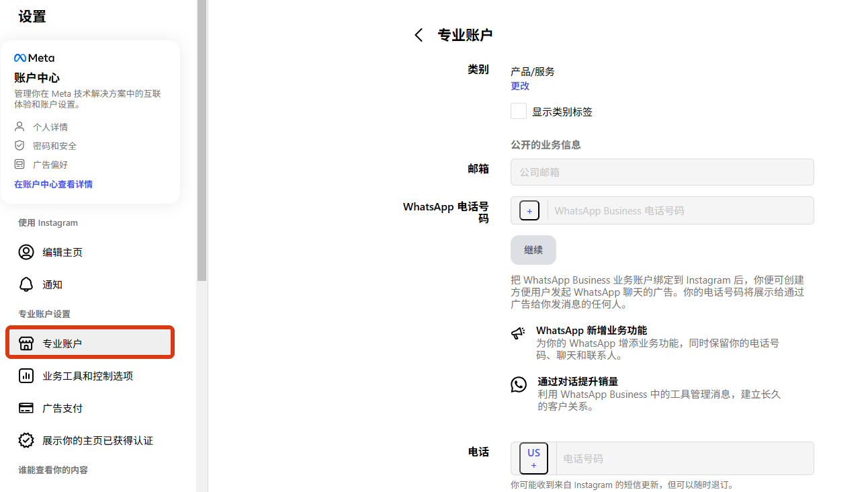868x492 pixels.
Task: Open the WhatsApp country code selector
Action: 529,211
